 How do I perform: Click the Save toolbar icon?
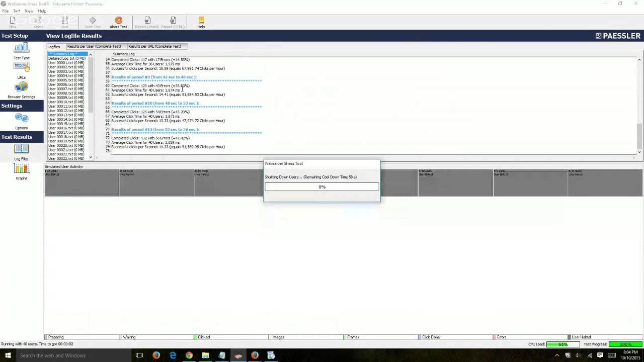tap(64, 22)
